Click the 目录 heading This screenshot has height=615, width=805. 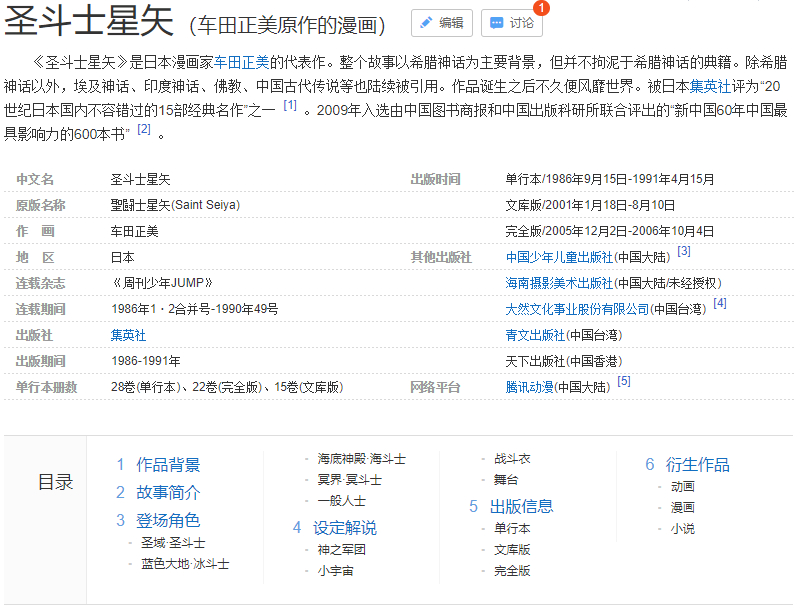[55, 482]
